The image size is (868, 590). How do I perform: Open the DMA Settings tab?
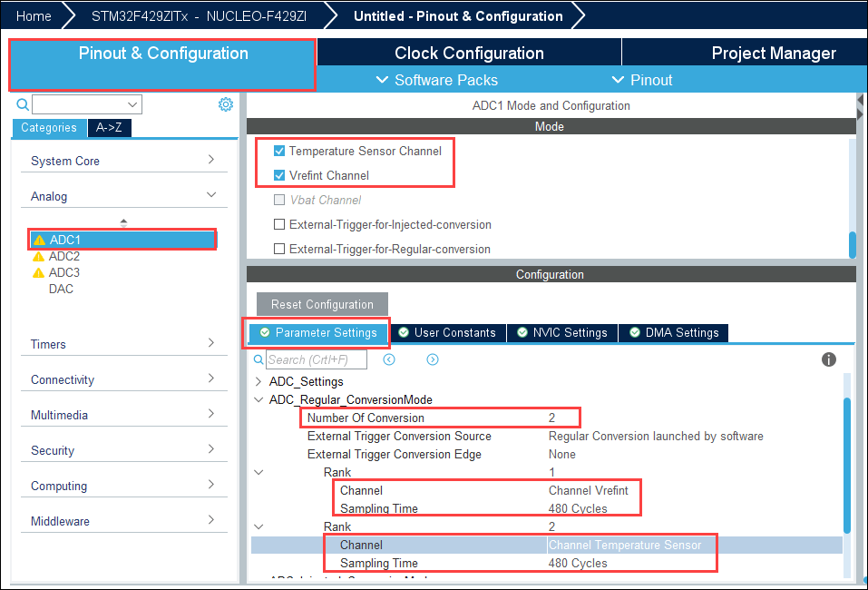[673, 333]
